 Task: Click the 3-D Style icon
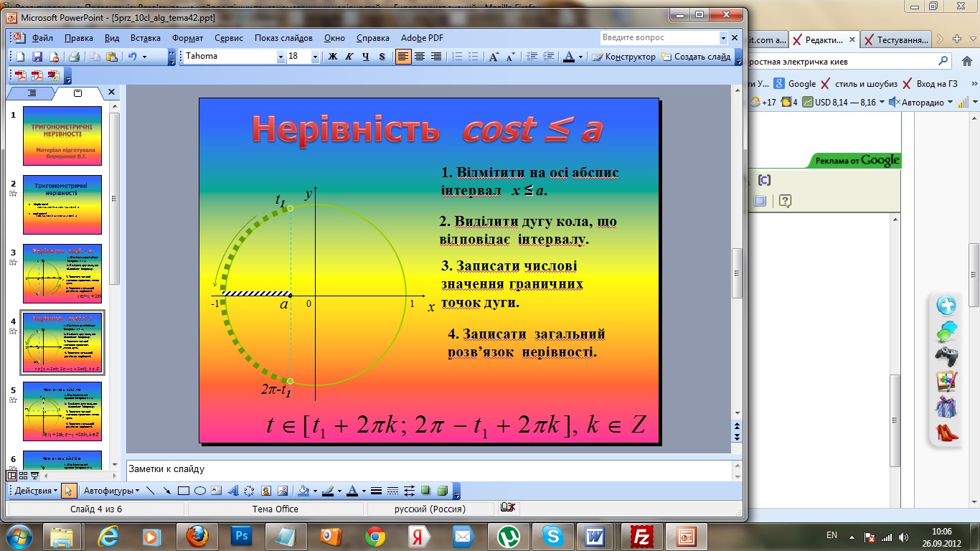[443, 491]
